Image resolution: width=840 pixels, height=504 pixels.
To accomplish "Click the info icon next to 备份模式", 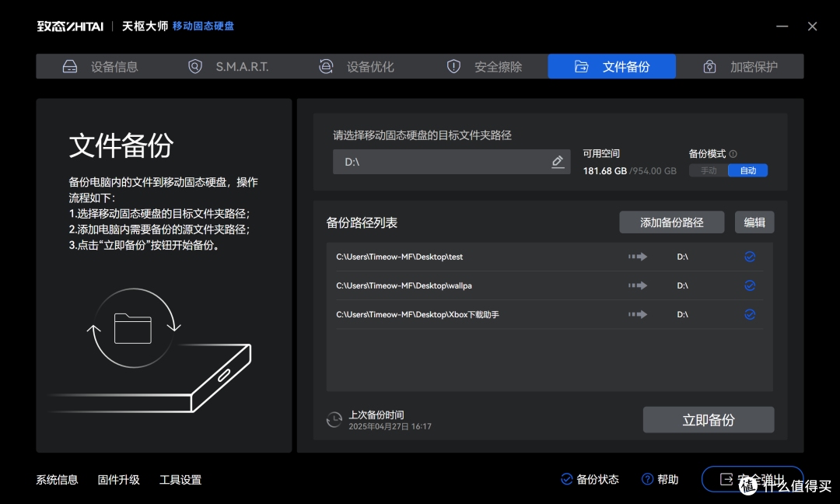I will pos(733,154).
